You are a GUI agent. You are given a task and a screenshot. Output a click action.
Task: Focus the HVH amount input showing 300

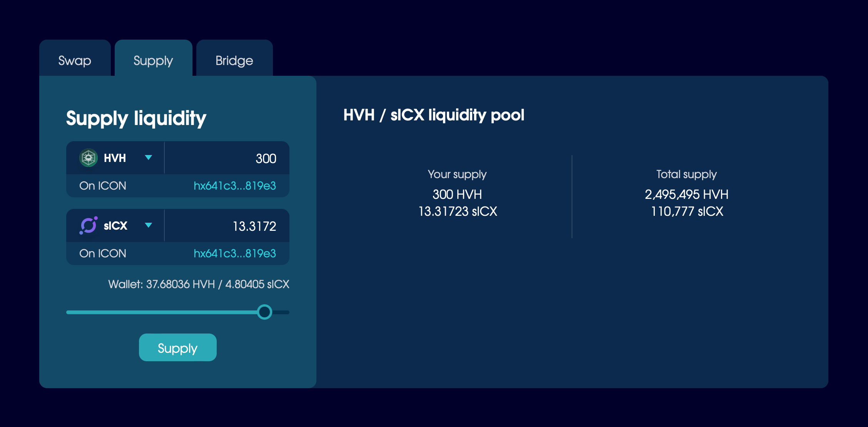(x=227, y=158)
